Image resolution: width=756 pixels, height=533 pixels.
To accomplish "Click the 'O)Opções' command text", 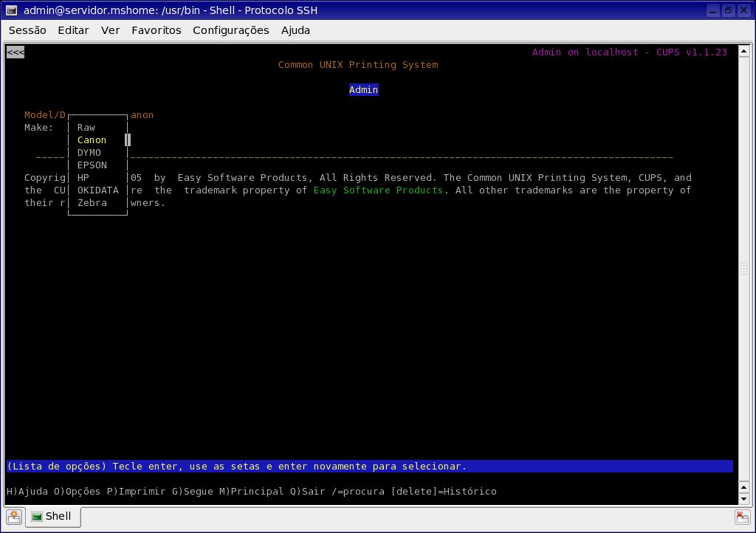I will click(77, 492).
